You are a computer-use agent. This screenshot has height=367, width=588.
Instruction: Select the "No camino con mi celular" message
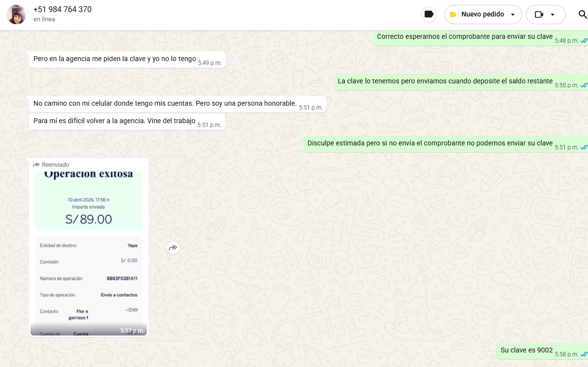pyautogui.click(x=165, y=103)
